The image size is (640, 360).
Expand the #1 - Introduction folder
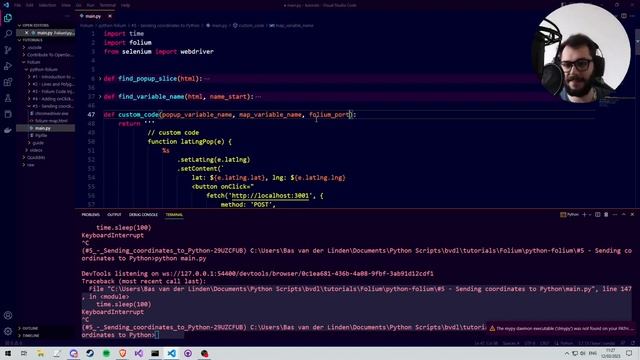[x=51, y=77]
